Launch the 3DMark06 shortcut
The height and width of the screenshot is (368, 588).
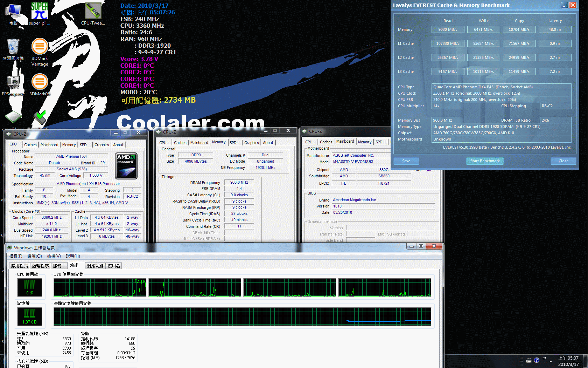coord(40,84)
